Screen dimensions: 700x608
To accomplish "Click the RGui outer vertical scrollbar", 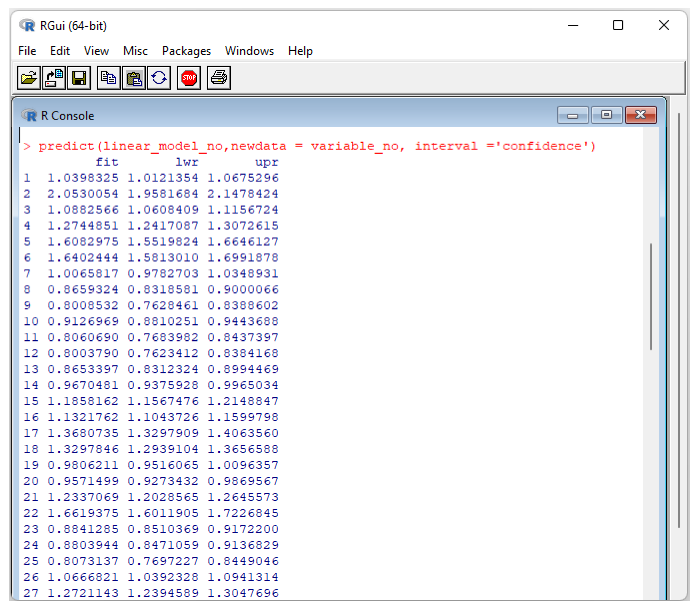I will pyautogui.click(x=679, y=320).
